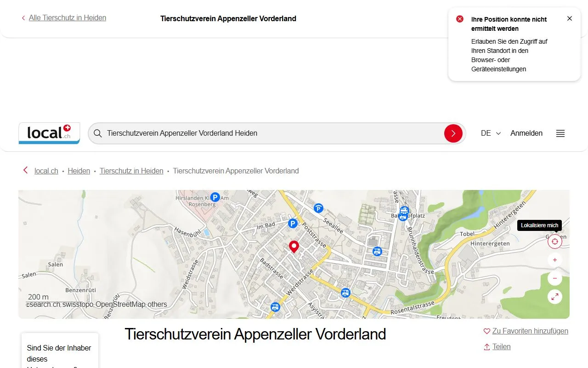Click the local.ch logo
Image resolution: width=588 pixels, height=368 pixels.
(49, 133)
